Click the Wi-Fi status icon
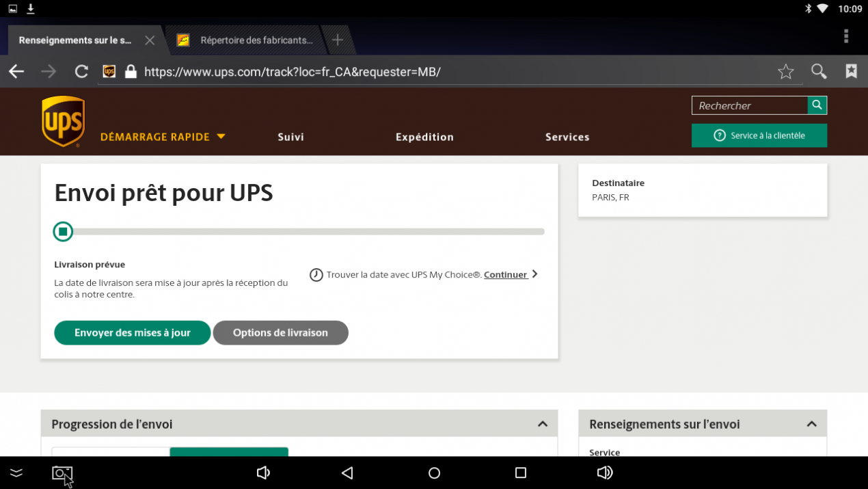Viewport: 868px width, 489px height. coord(822,9)
